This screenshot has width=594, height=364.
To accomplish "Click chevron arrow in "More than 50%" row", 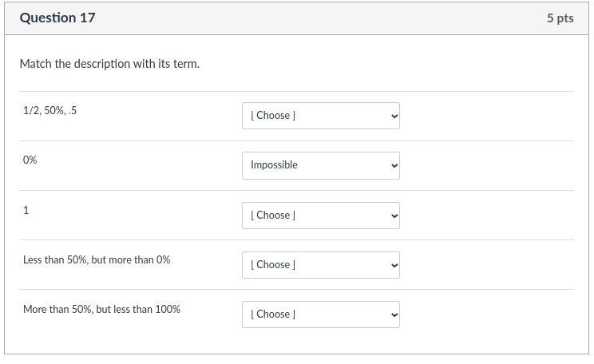I will pyautogui.click(x=394, y=315).
